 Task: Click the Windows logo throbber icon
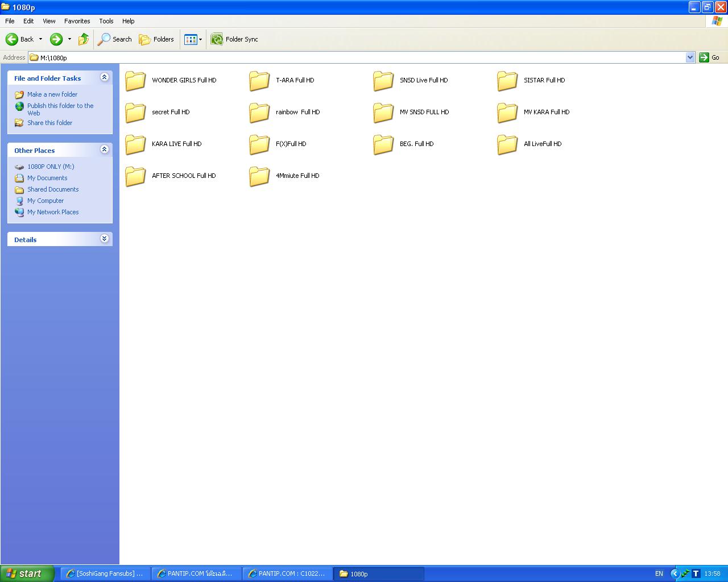[717, 21]
